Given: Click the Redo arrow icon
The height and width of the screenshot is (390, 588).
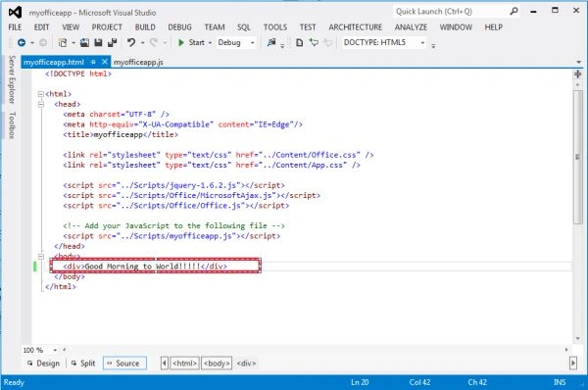Looking at the screenshot, I should pyautogui.click(x=154, y=43).
